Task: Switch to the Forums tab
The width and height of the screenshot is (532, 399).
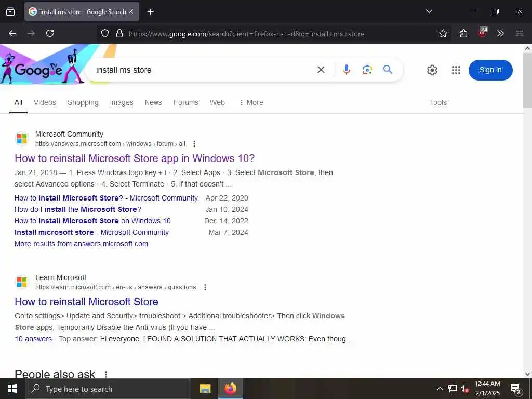Action: pos(185,102)
